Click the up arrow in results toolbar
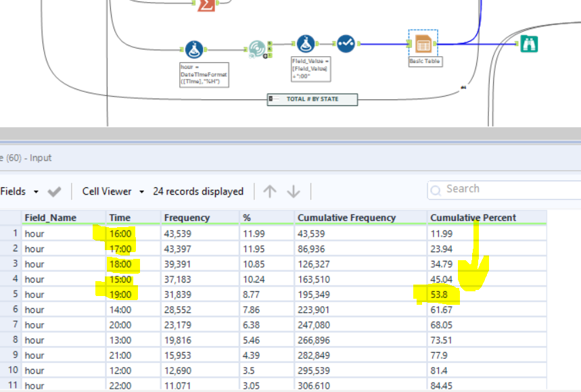 [x=270, y=192]
